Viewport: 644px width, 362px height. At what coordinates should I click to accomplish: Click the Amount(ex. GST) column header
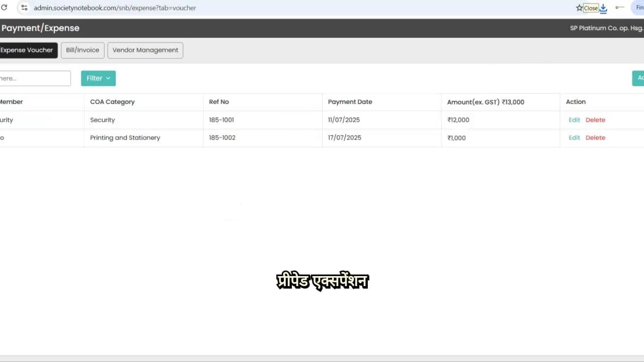(x=485, y=102)
